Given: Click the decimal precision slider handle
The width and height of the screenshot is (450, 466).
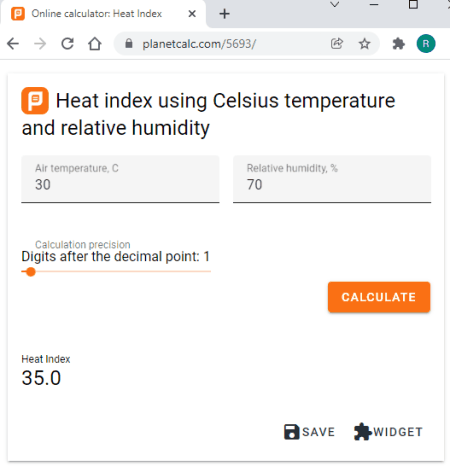Looking at the screenshot, I should pyautogui.click(x=31, y=272).
